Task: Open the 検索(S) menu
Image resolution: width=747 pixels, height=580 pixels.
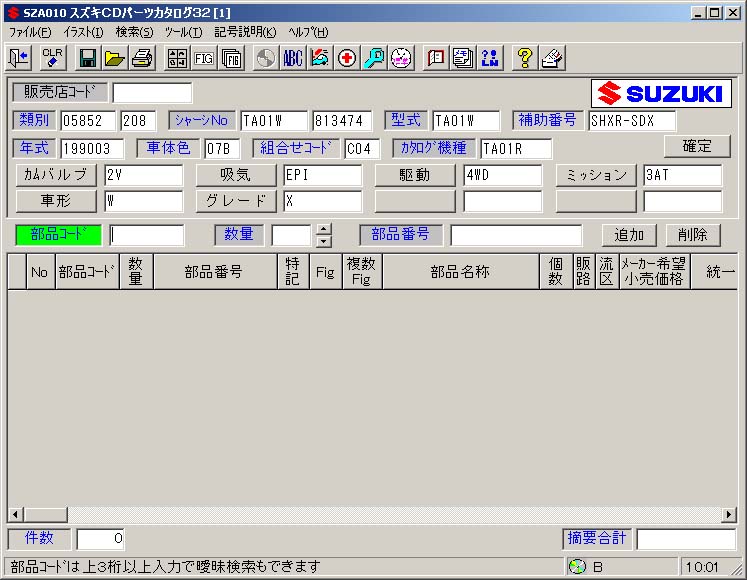Action: click(134, 32)
